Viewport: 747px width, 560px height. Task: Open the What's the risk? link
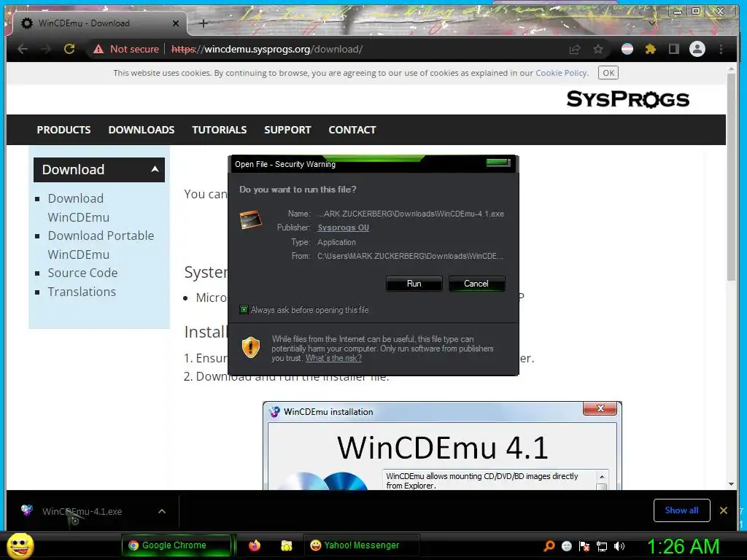[333, 358]
